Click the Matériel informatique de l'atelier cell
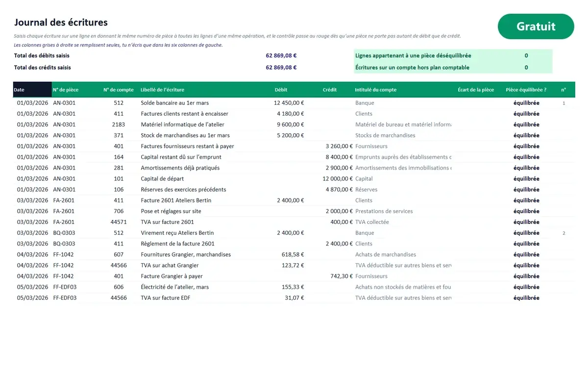This screenshot has height=392, width=588. (183, 124)
